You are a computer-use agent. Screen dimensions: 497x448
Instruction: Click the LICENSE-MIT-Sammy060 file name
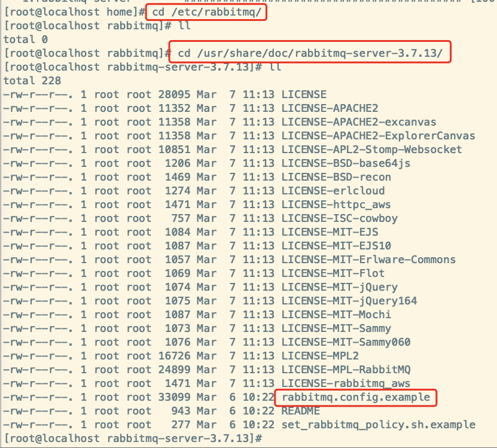[346, 342]
